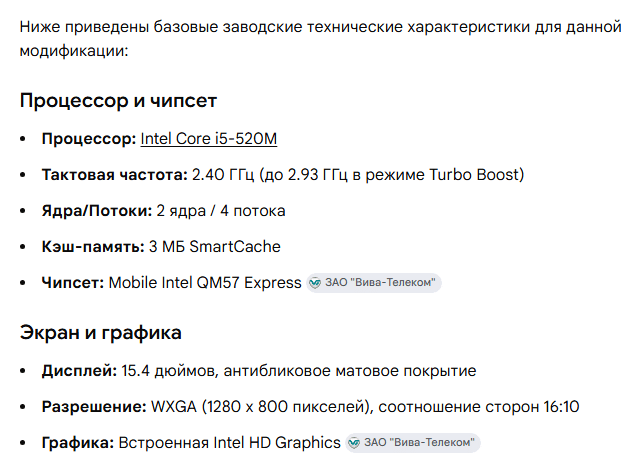The width and height of the screenshot is (636, 460).
Task: Click the text 2 ядра / 4 потока
Action: point(221,211)
